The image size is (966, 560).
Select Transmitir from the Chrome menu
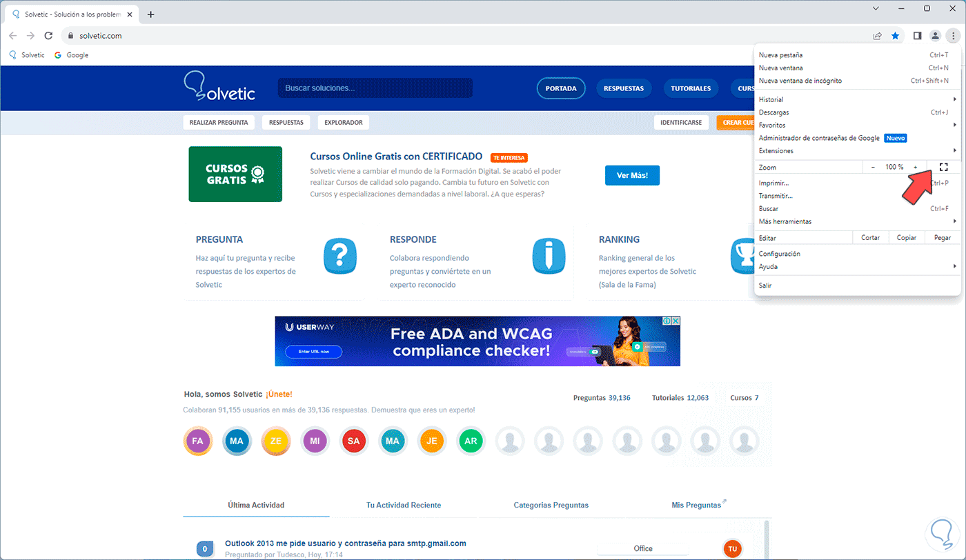pos(858,196)
